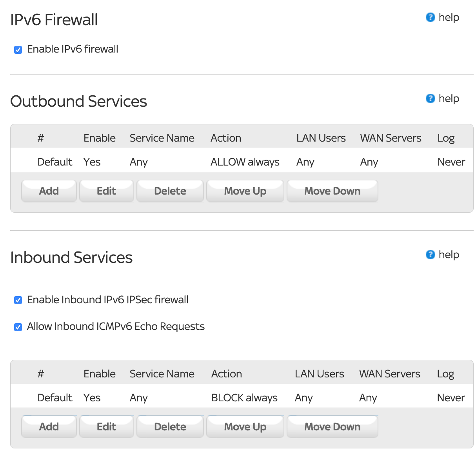Image resolution: width=476 pixels, height=459 pixels.
Task: Click Move Up for Inbound Services
Action: tap(245, 427)
